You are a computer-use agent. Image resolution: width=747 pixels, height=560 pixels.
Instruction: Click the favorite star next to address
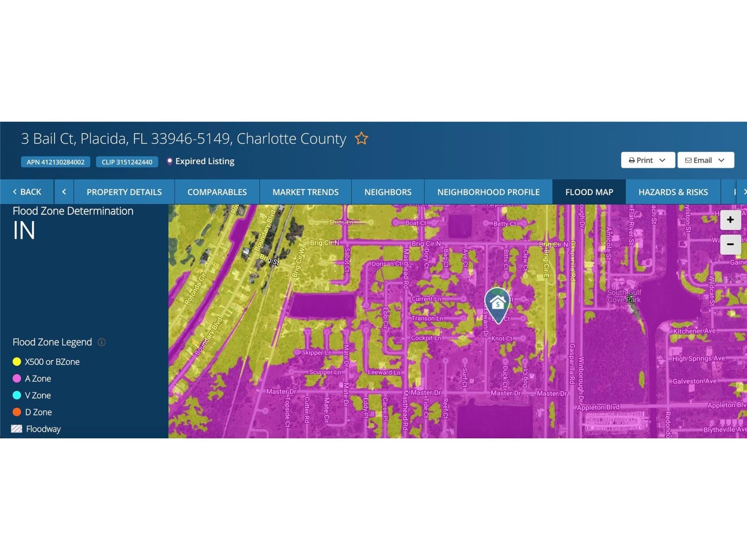pos(361,139)
